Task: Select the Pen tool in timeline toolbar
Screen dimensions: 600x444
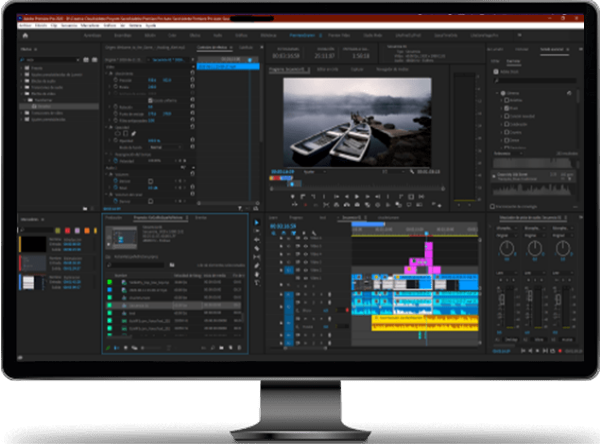Action: pyautogui.click(x=256, y=265)
